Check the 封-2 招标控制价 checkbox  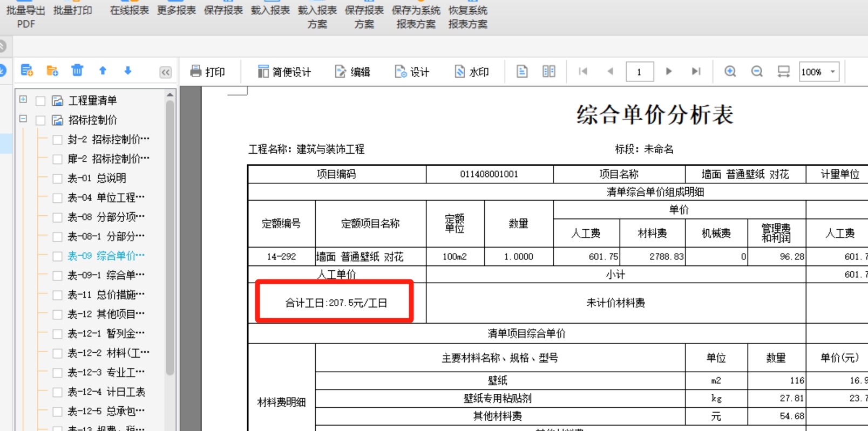[57, 140]
